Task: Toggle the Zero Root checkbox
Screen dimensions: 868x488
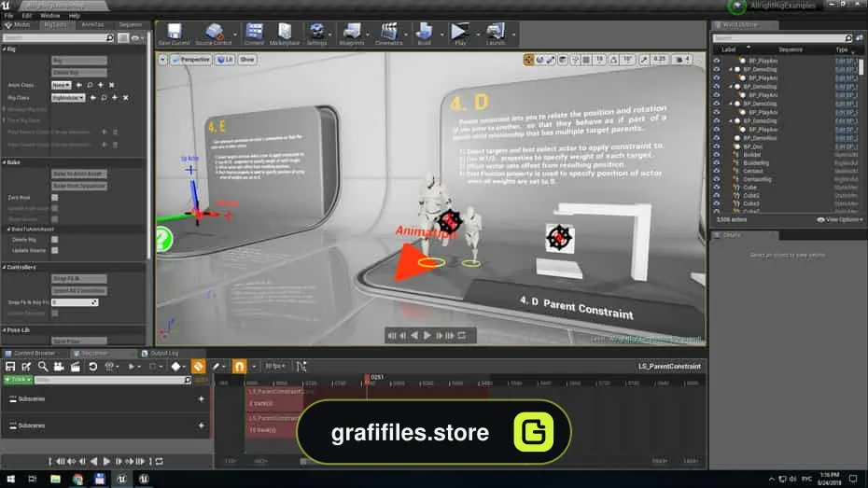Action: [x=55, y=198]
